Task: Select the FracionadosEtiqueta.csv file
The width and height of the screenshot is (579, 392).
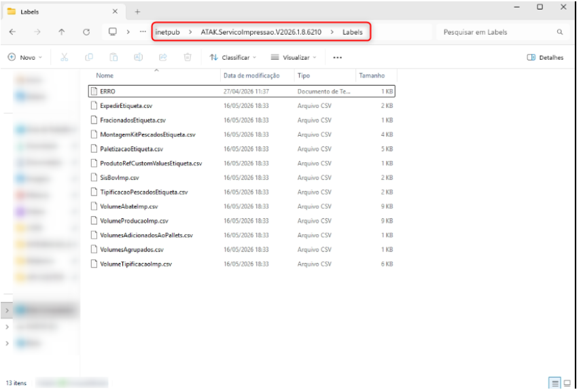Action: (x=241, y=120)
